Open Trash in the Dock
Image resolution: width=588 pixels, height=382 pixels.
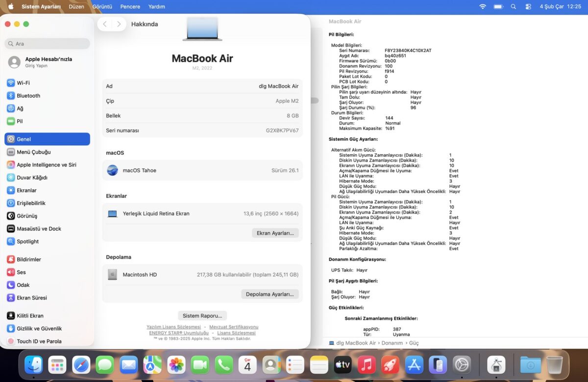(x=555, y=364)
